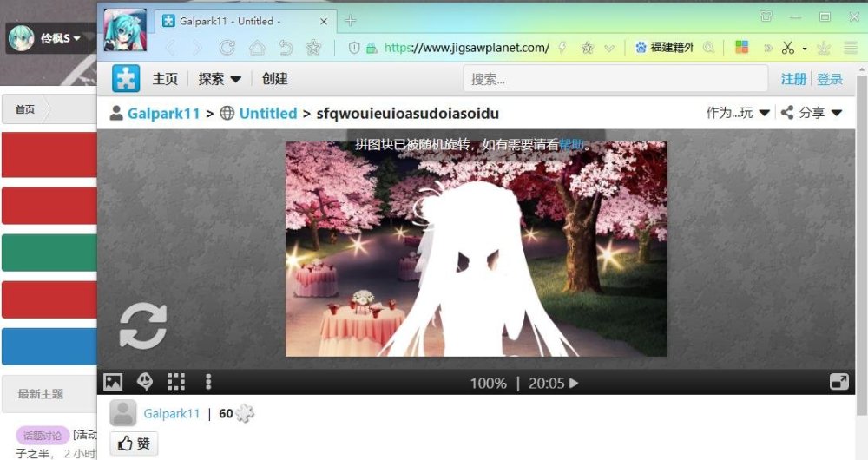
Task: Click the browser undo/restore arrow icon
Action: pos(286,48)
